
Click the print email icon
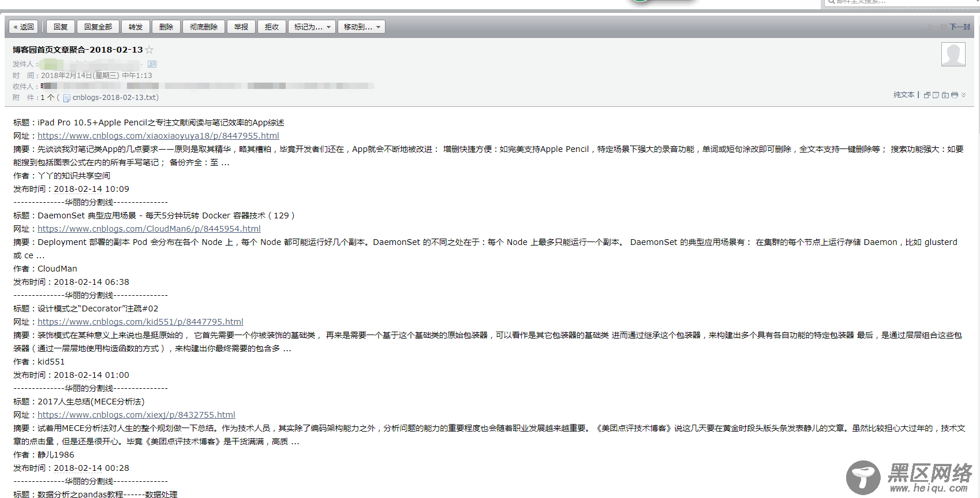tap(954, 95)
